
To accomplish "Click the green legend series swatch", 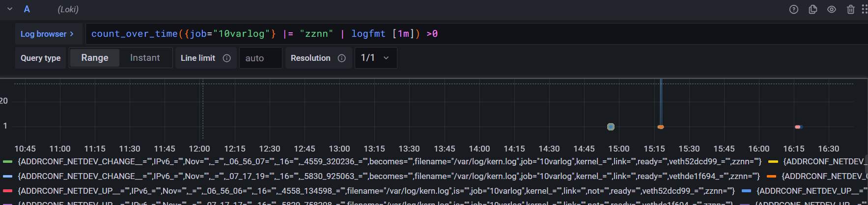I will 7,161.
